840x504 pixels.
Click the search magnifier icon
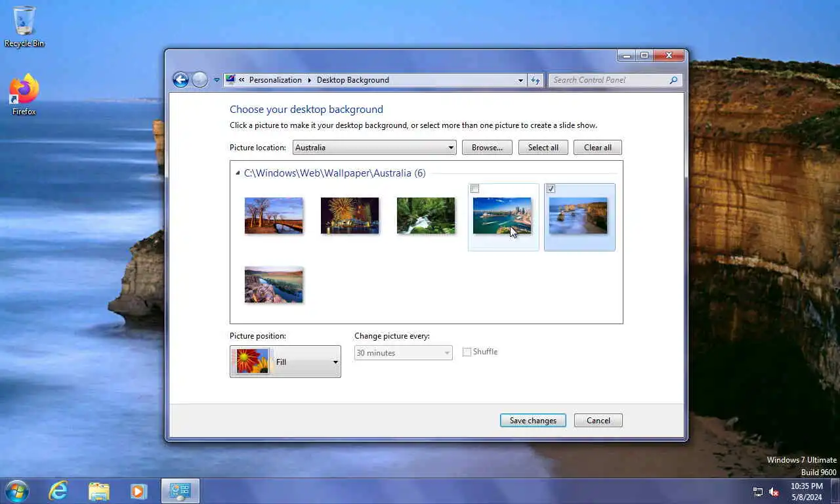point(673,80)
